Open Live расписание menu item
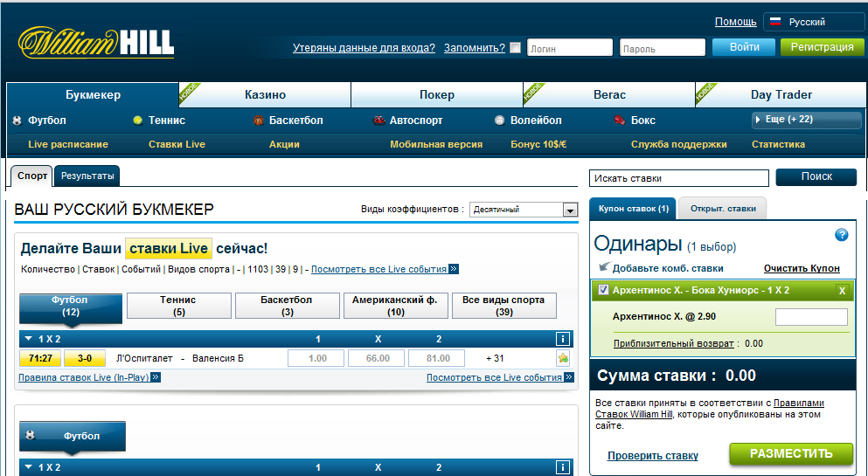The image size is (868, 476). click(68, 144)
